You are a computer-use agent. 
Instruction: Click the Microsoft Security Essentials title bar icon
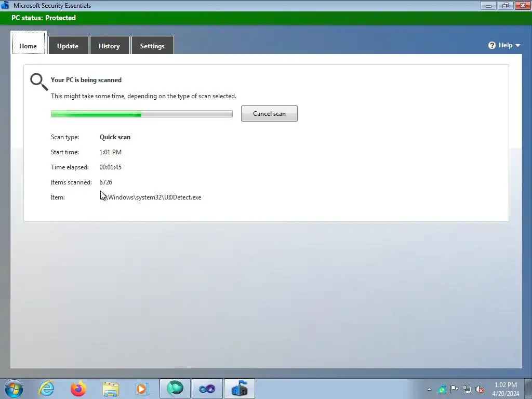click(x=5, y=5)
